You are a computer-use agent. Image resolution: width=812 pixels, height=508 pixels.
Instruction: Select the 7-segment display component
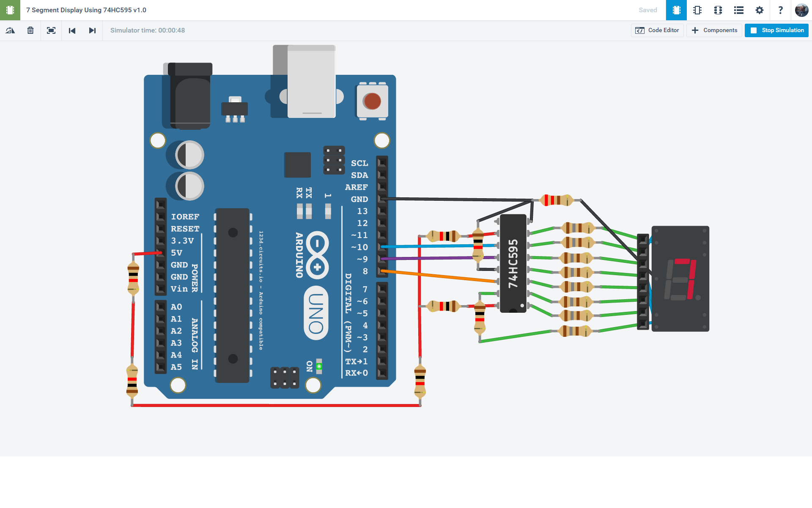(680, 279)
